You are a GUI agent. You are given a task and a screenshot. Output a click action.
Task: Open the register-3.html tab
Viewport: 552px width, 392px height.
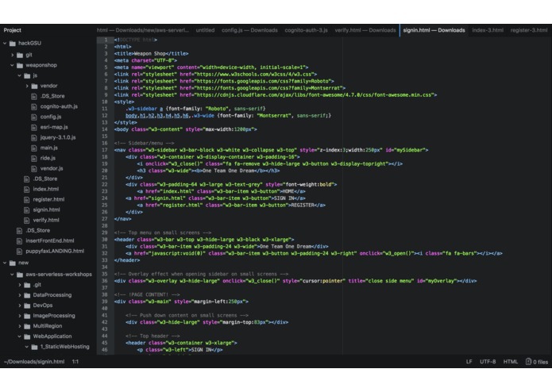click(x=529, y=30)
